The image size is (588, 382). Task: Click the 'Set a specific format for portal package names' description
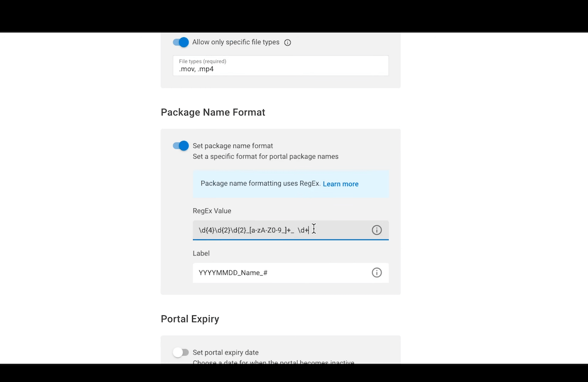pos(266,156)
